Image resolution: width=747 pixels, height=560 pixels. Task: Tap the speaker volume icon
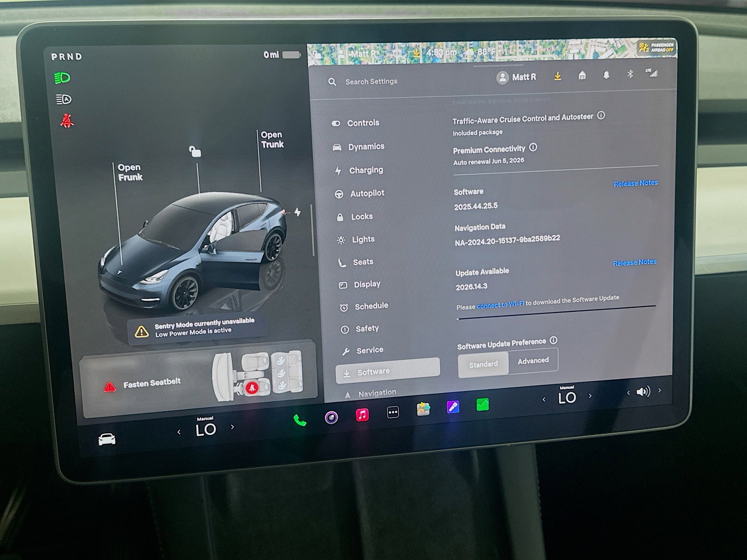tap(643, 391)
